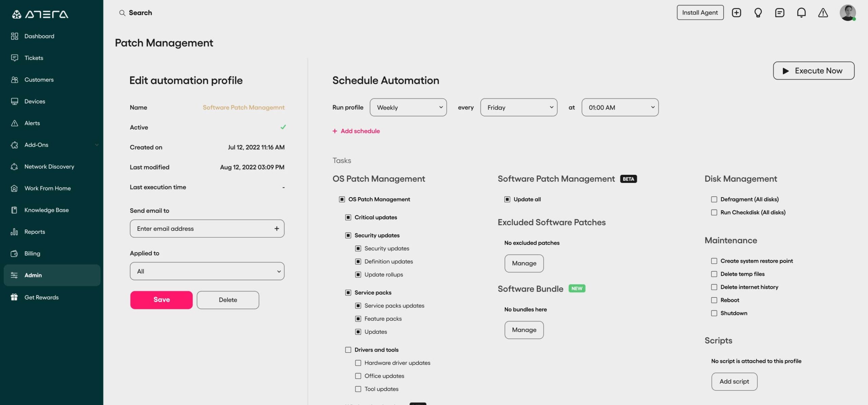This screenshot has width=868, height=405.
Task: Open Network Discovery from the sidebar
Action: click(49, 166)
